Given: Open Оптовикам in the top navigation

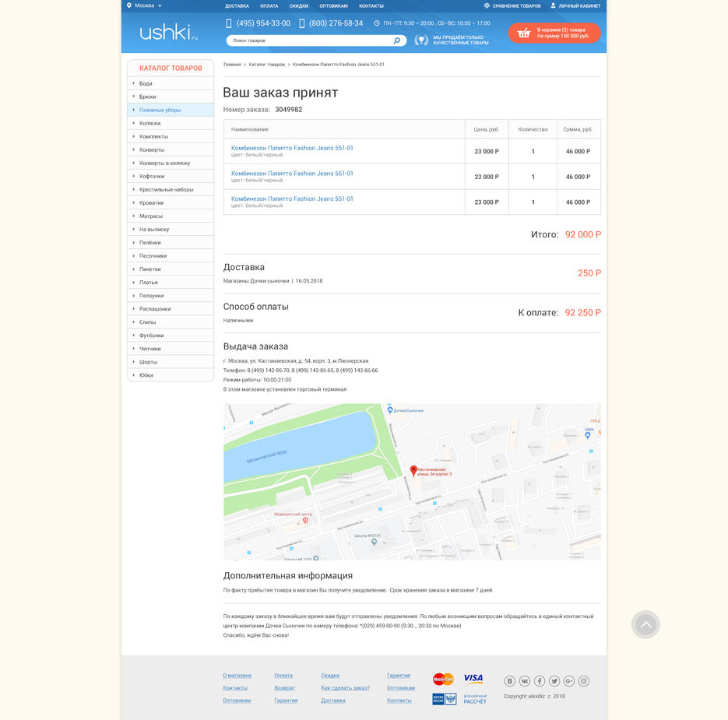Looking at the screenshot, I should point(333,6).
